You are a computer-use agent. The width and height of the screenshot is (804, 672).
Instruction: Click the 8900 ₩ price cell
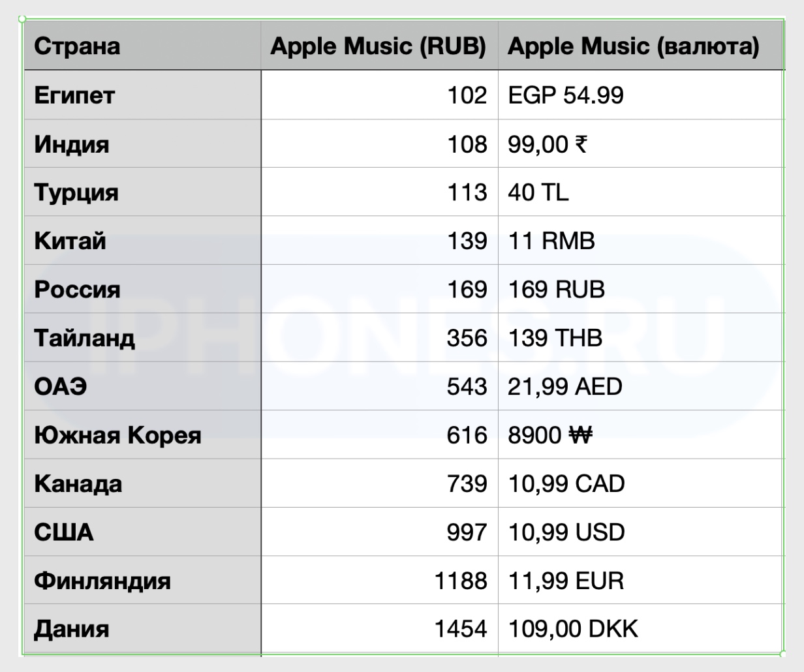(x=549, y=435)
